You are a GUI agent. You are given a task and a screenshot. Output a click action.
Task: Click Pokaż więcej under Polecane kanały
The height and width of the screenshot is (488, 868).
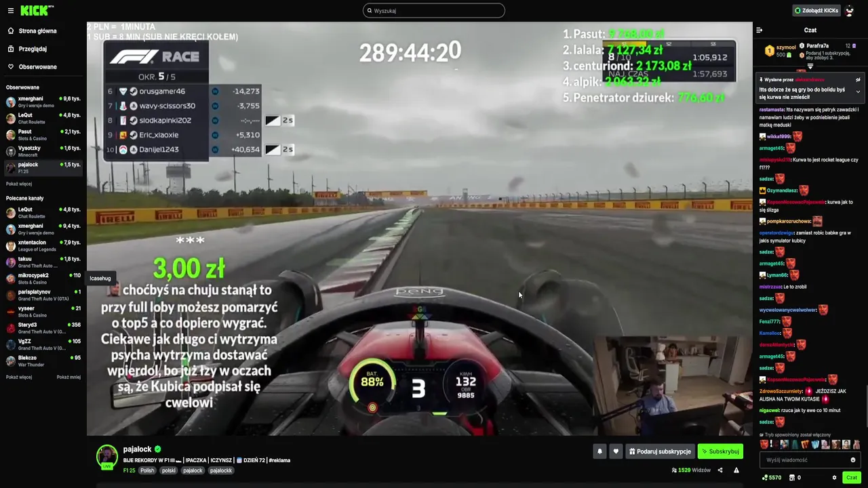click(x=19, y=377)
